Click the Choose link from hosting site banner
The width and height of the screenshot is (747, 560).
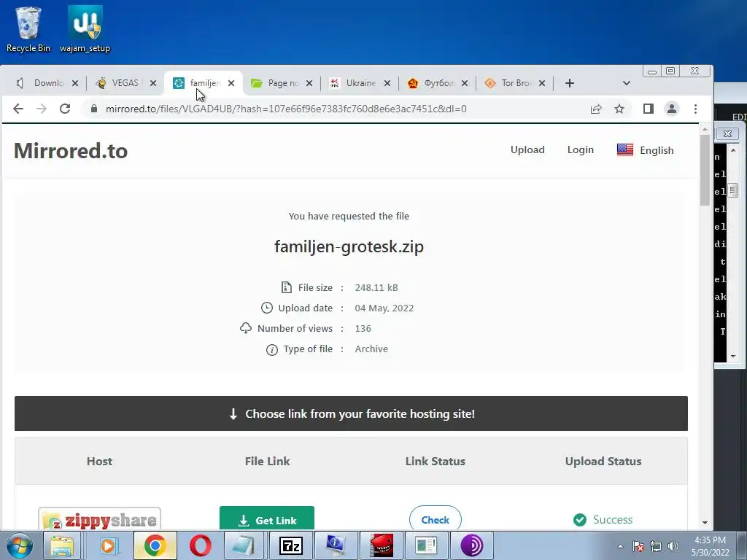tap(351, 413)
